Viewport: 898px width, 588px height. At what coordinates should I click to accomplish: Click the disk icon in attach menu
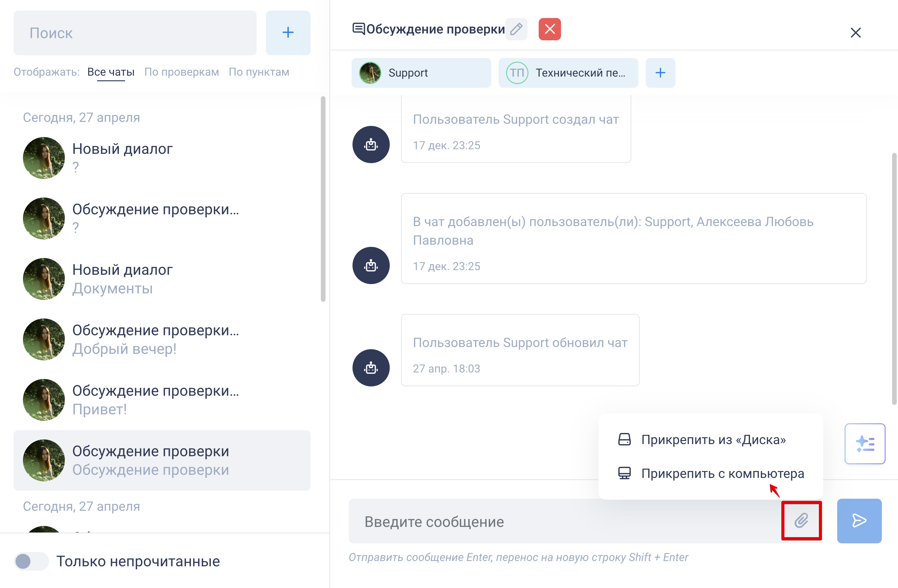[624, 439]
